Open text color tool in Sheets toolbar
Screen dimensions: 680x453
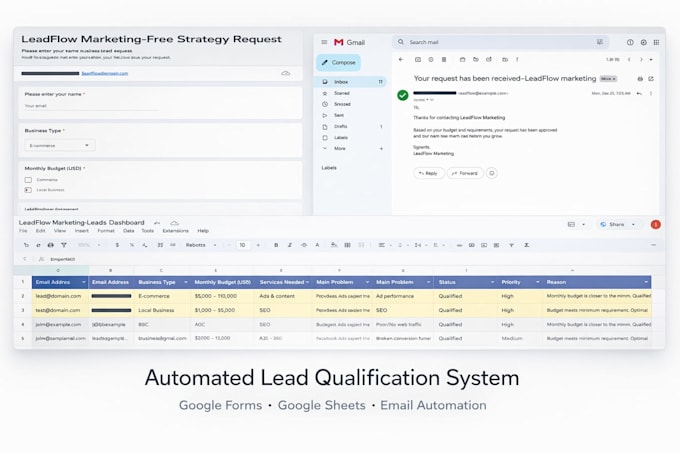[317, 245]
